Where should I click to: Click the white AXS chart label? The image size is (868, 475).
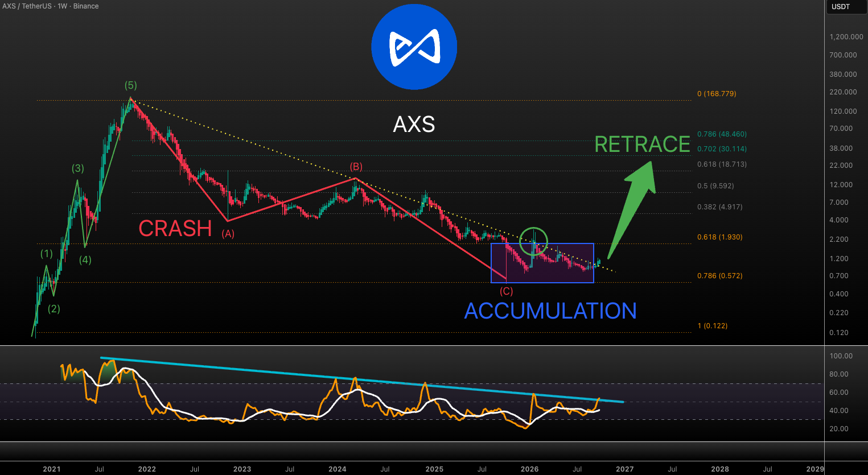tap(414, 124)
